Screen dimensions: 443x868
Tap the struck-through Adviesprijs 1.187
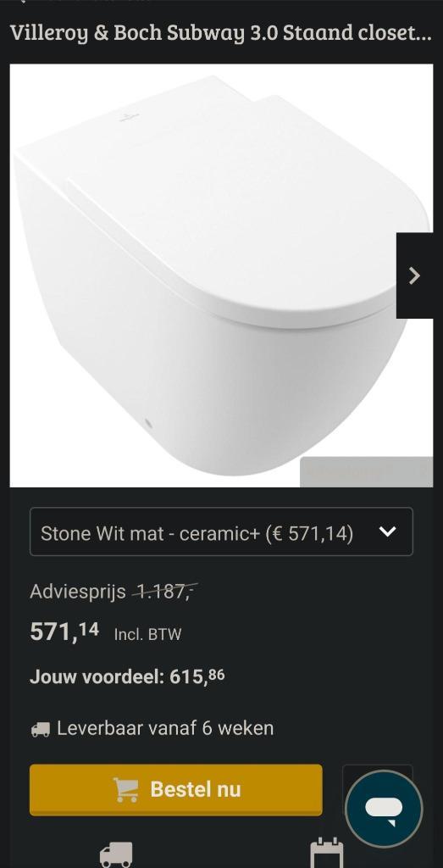point(114,592)
